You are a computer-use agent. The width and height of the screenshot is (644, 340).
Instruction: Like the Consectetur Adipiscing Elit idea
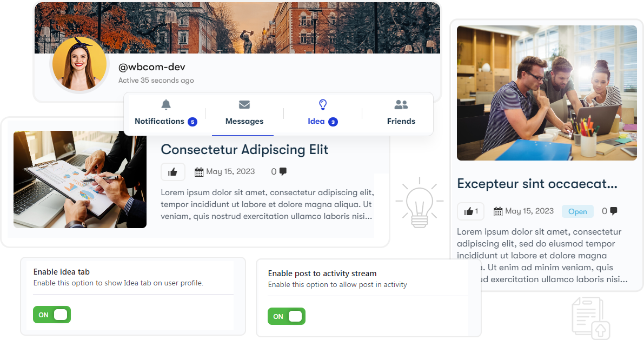(x=172, y=172)
